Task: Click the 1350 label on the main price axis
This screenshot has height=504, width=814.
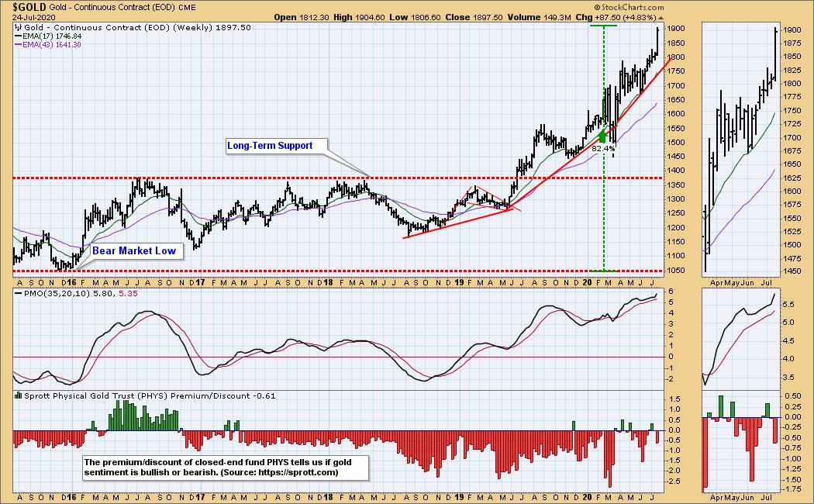Action: pos(677,185)
